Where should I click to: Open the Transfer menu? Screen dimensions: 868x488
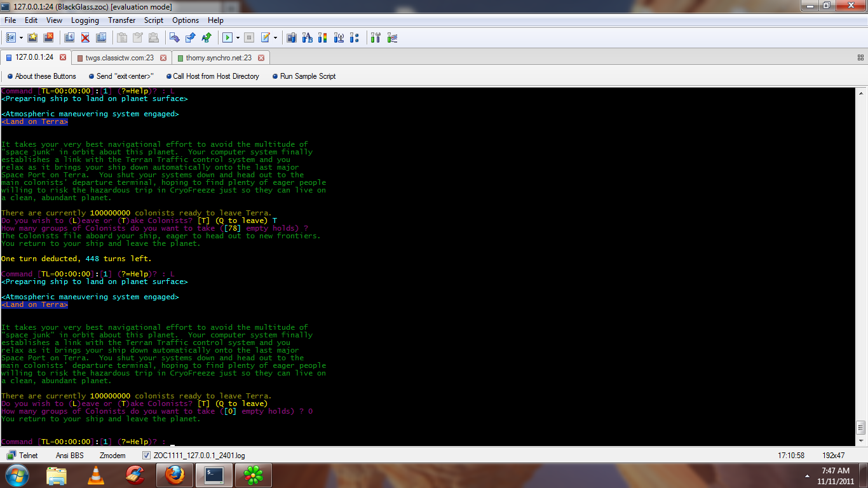[x=121, y=20]
